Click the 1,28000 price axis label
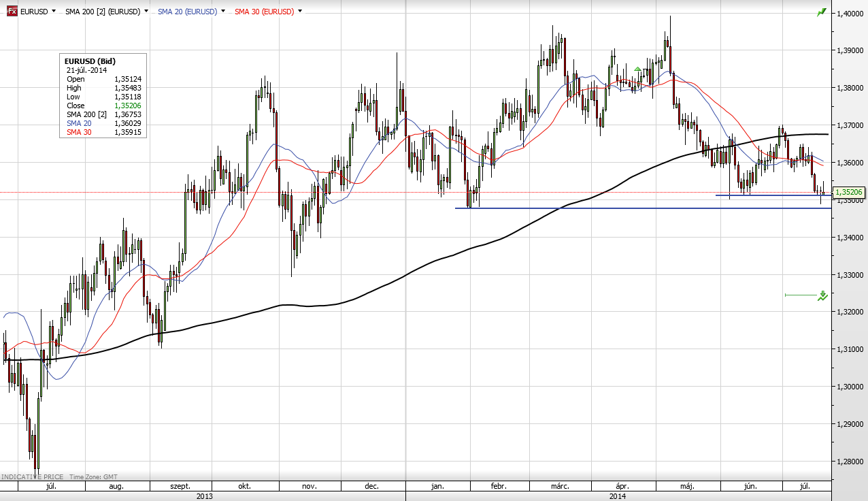The width and height of the screenshot is (868, 501). point(850,462)
